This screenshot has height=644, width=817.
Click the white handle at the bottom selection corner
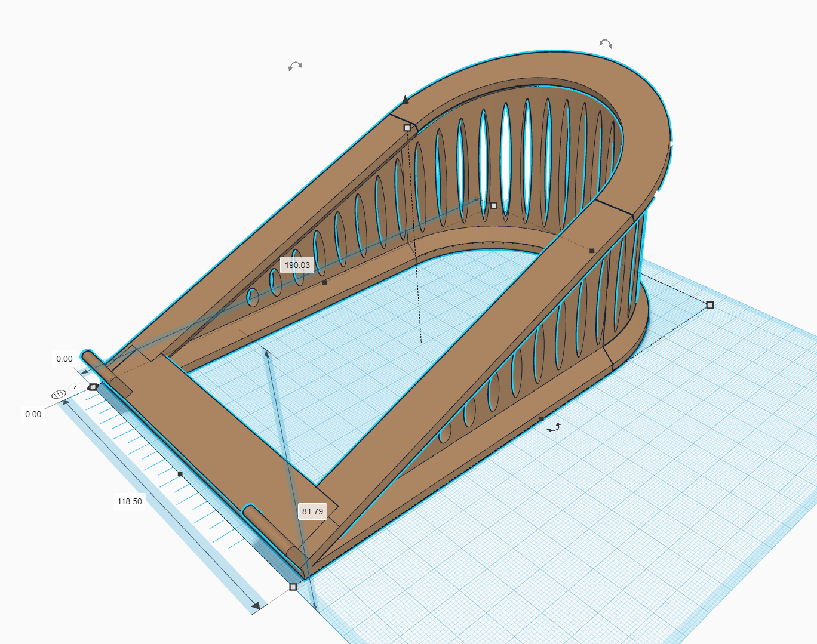pos(293,588)
